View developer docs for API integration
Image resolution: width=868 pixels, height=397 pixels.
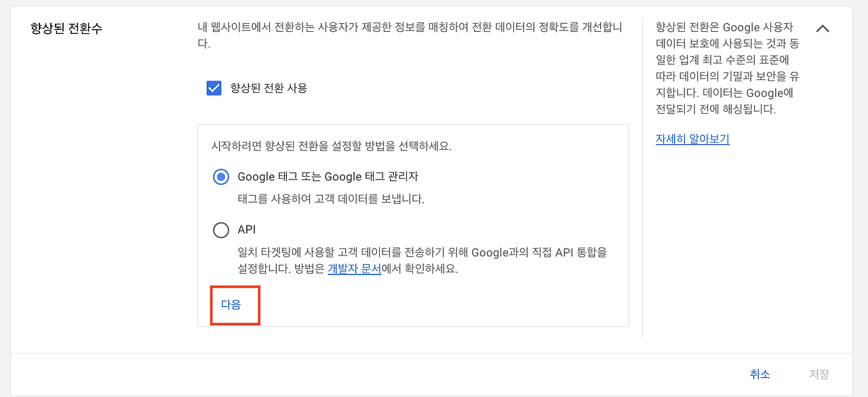click(353, 270)
